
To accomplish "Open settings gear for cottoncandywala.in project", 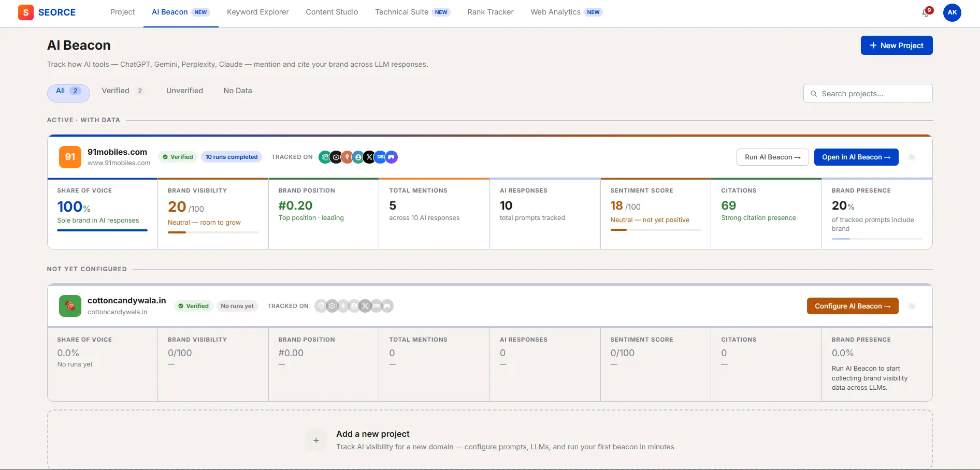I will coord(912,306).
